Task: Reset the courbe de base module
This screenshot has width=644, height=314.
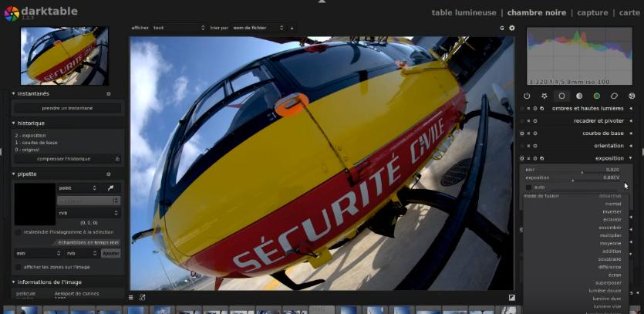Action: (x=535, y=133)
